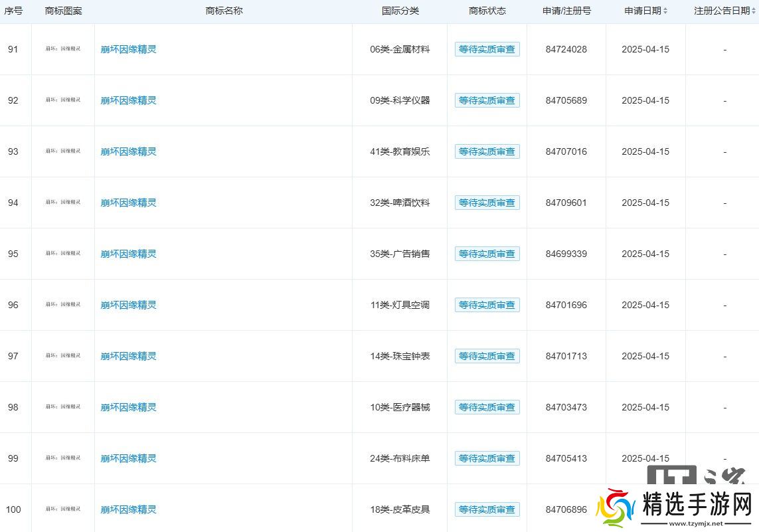Click 等待实质审查 status badge for 24类-布料床单
This screenshot has height=532, width=759.
pos(487,458)
